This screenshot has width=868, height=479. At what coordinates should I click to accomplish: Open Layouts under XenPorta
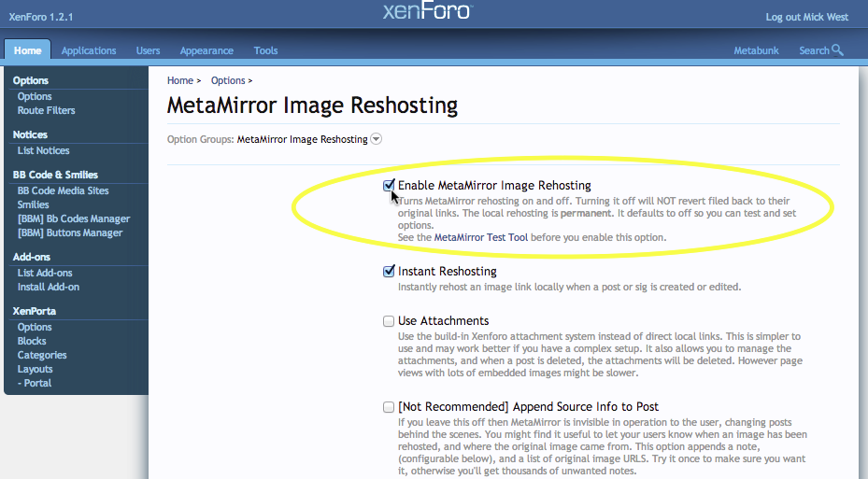35,369
